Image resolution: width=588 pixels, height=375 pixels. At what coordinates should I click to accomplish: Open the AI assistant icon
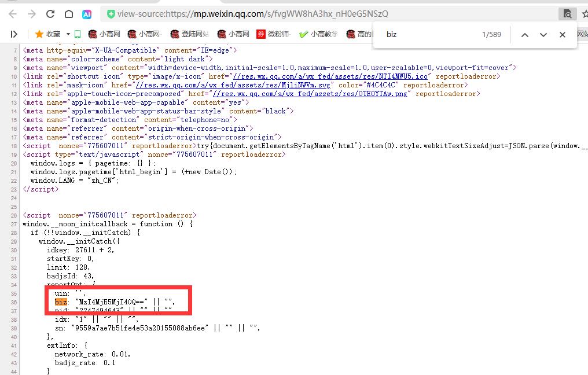point(87,14)
